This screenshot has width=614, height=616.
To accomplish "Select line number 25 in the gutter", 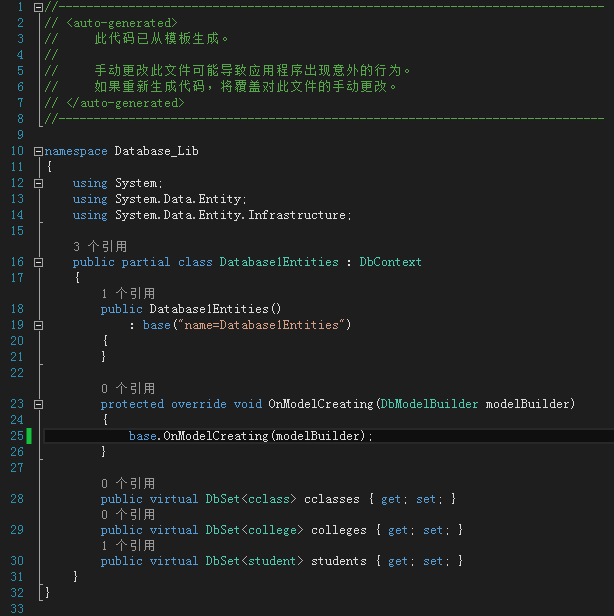I will pos(17,436).
